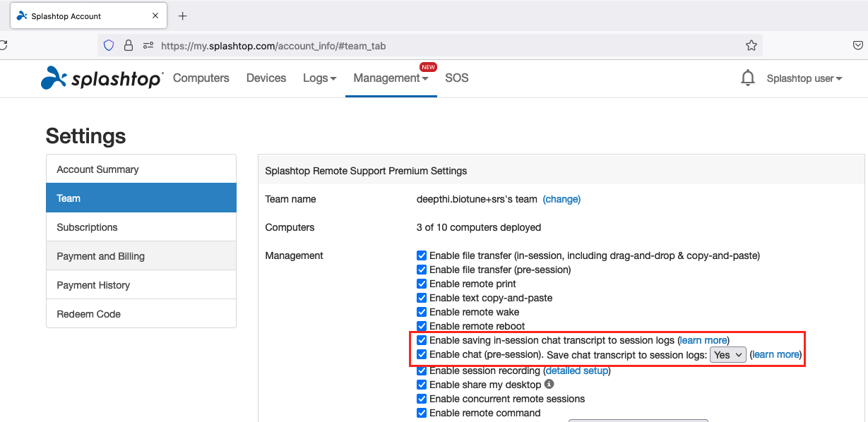This screenshot has height=422, width=868.
Task: Click the Splashtop logo in header
Action: point(102,78)
